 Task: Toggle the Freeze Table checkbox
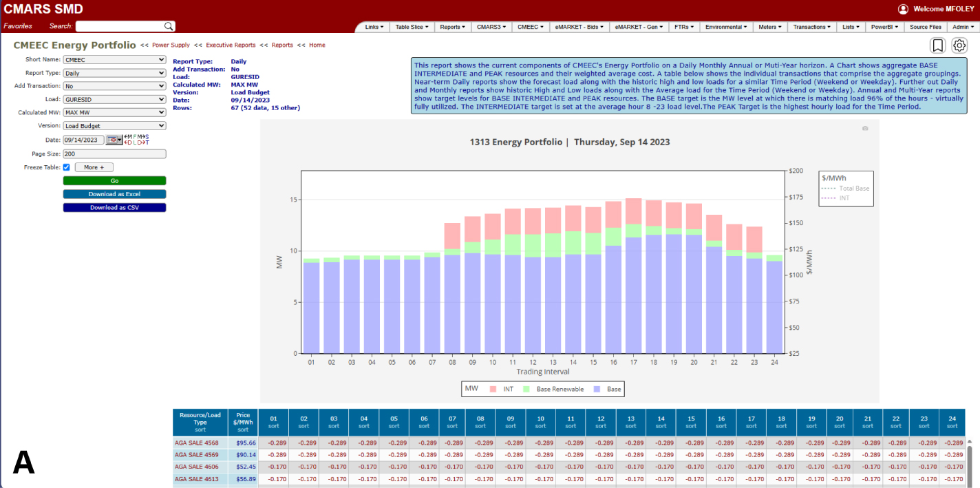click(x=66, y=167)
